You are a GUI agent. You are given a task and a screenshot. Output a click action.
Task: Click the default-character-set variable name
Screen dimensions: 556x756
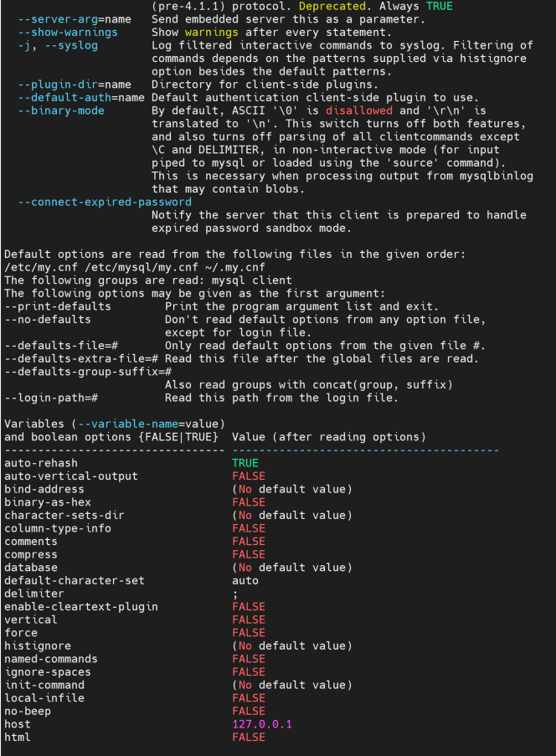[x=75, y=580]
